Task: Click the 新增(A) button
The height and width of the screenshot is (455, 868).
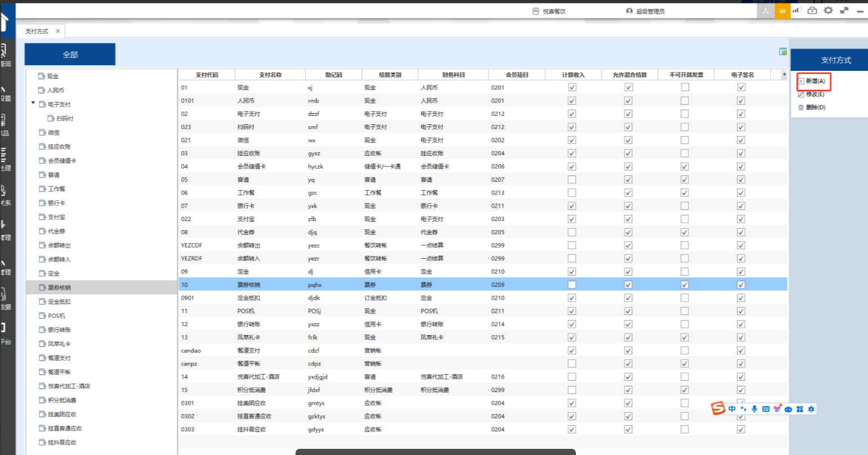Action: pyautogui.click(x=815, y=81)
